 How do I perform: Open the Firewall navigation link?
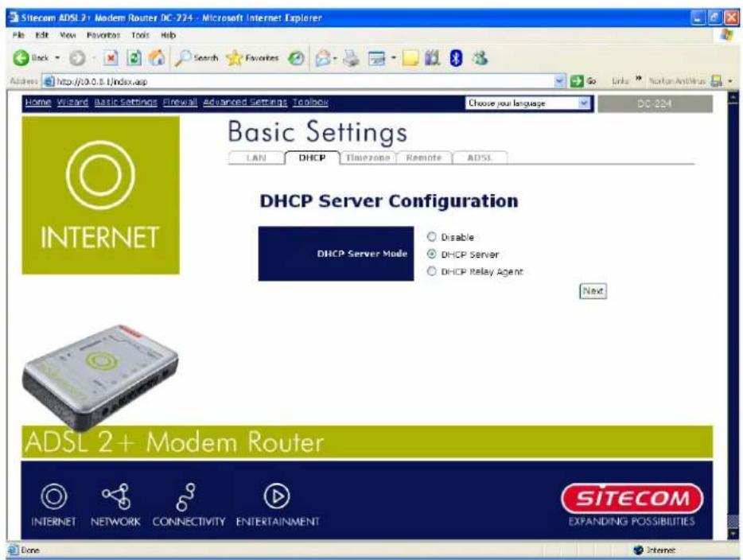(180, 103)
